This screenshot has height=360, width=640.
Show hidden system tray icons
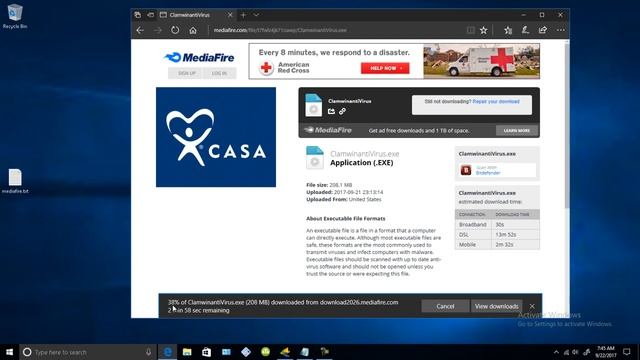click(556, 352)
